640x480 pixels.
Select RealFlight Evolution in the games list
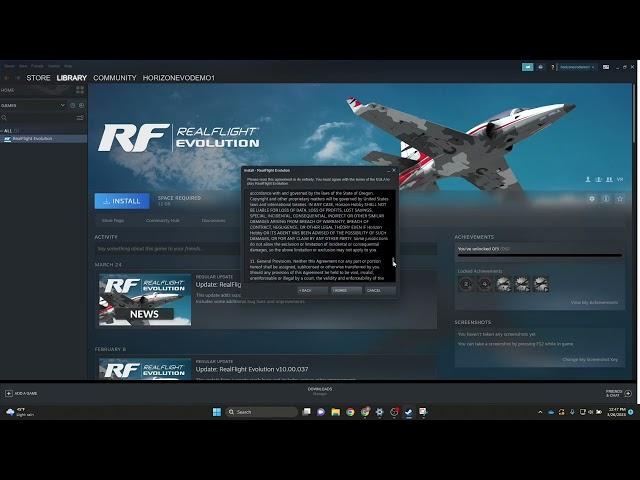(x=43, y=139)
